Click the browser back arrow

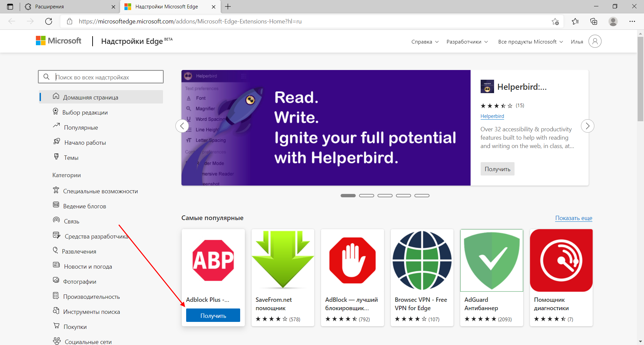point(12,21)
